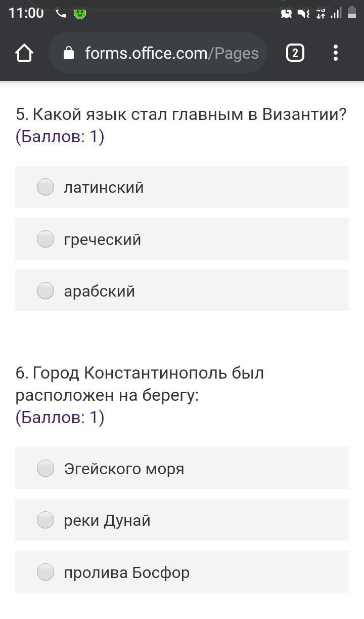364x619 pixels.
Task: Select the 'латинский' radio button
Action: coord(45,187)
